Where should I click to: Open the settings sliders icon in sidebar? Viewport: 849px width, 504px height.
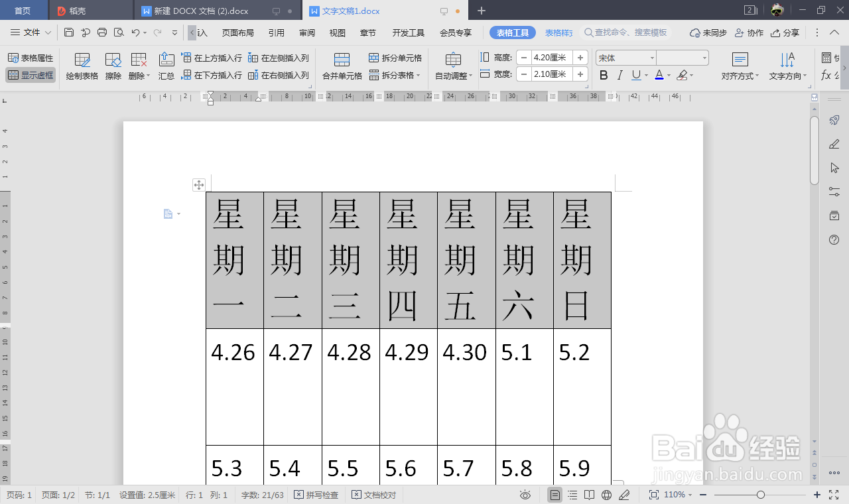[834, 192]
